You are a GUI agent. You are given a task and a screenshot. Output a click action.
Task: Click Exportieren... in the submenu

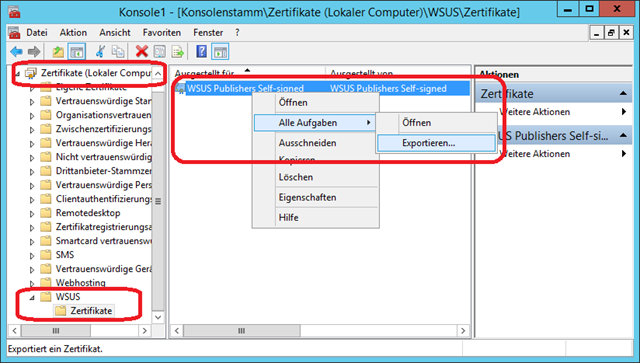436,143
